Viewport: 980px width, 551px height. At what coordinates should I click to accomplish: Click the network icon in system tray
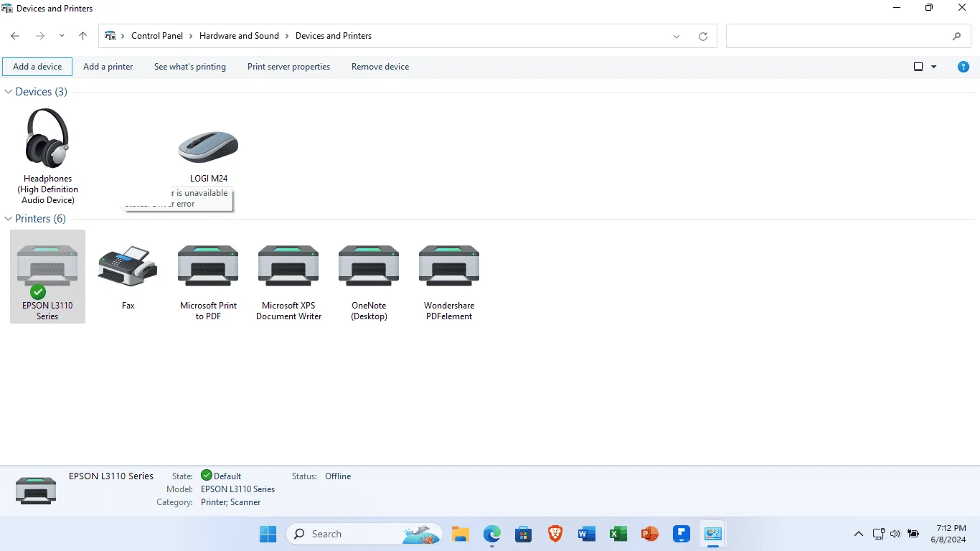[x=878, y=534]
